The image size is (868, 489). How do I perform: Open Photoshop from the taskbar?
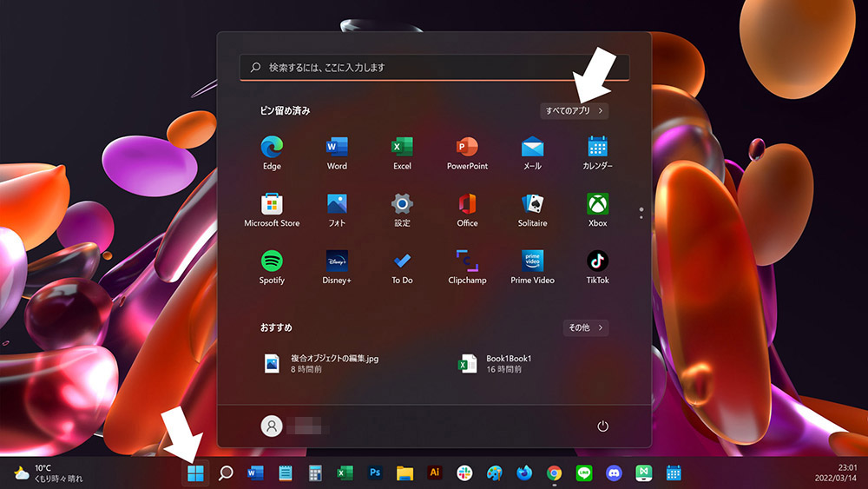pyautogui.click(x=375, y=473)
